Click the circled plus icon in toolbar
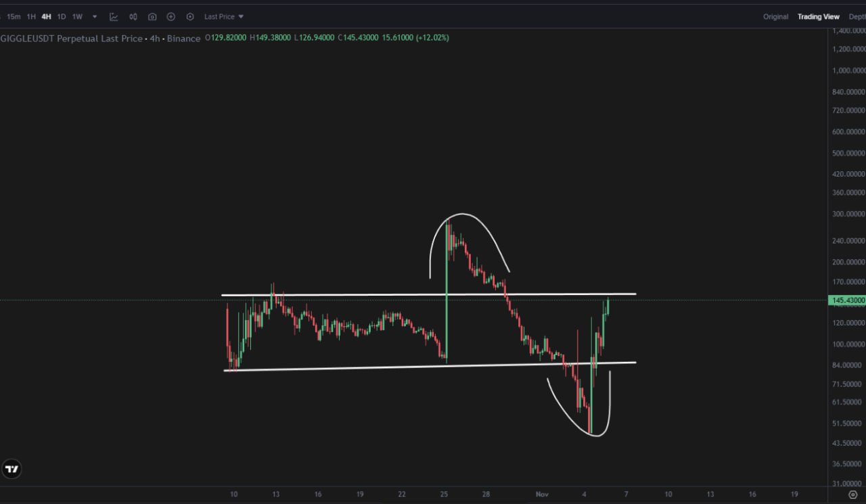 (x=171, y=16)
